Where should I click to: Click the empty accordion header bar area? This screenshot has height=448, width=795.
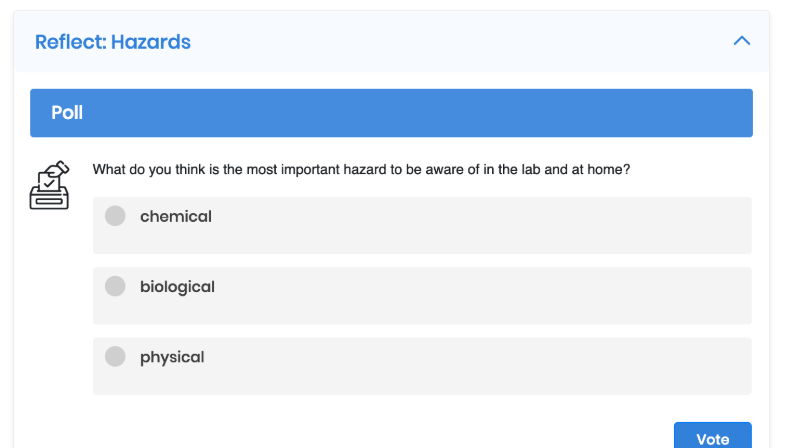coord(456,42)
